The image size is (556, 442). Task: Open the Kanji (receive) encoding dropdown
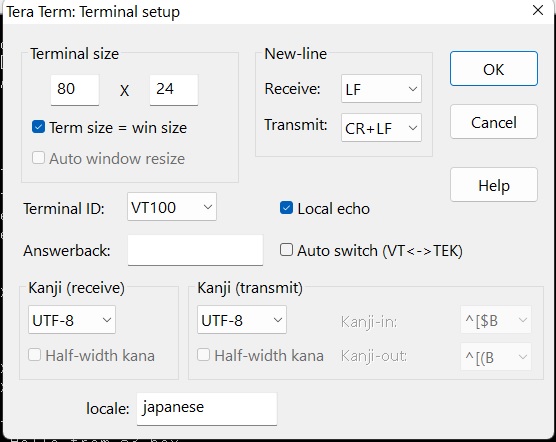click(x=72, y=320)
